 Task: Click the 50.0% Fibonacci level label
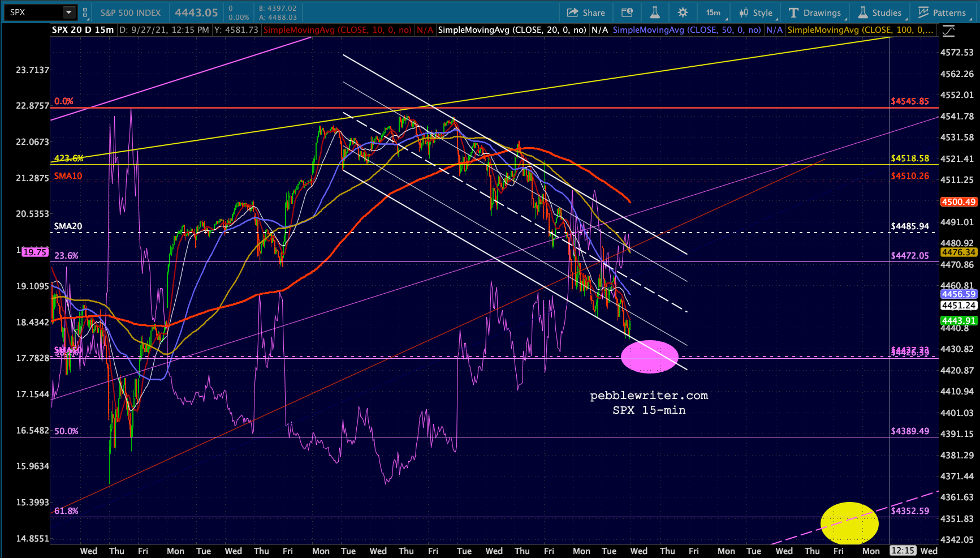pyautogui.click(x=66, y=431)
